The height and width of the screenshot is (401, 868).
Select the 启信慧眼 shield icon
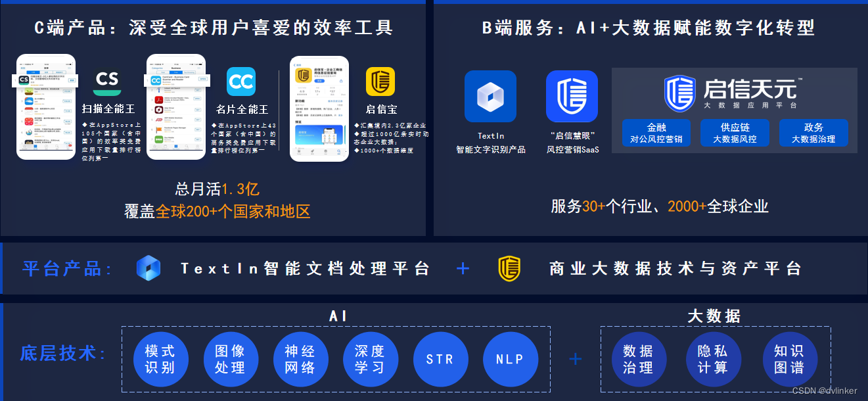tap(572, 97)
